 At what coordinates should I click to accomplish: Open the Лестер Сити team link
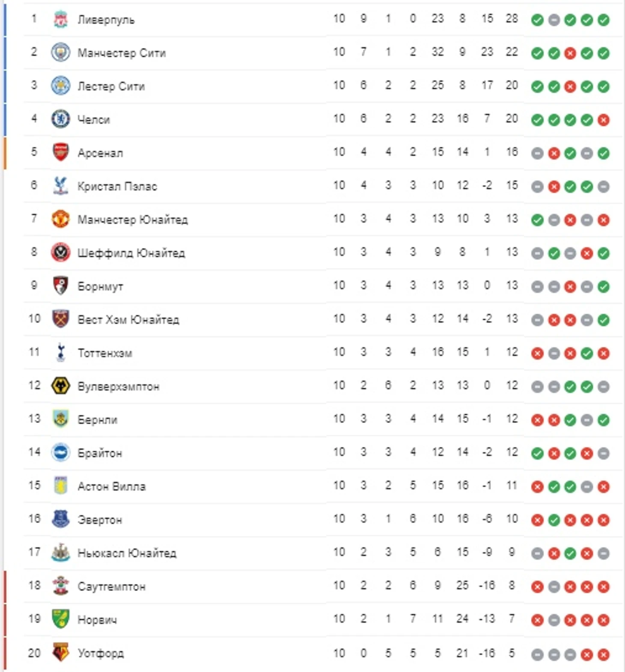click(x=111, y=86)
